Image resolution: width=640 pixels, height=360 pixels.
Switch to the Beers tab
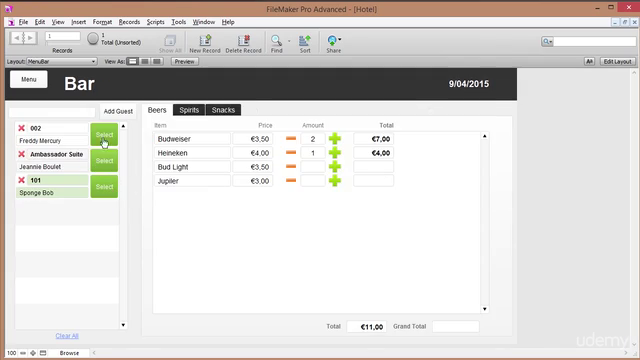[x=157, y=110]
